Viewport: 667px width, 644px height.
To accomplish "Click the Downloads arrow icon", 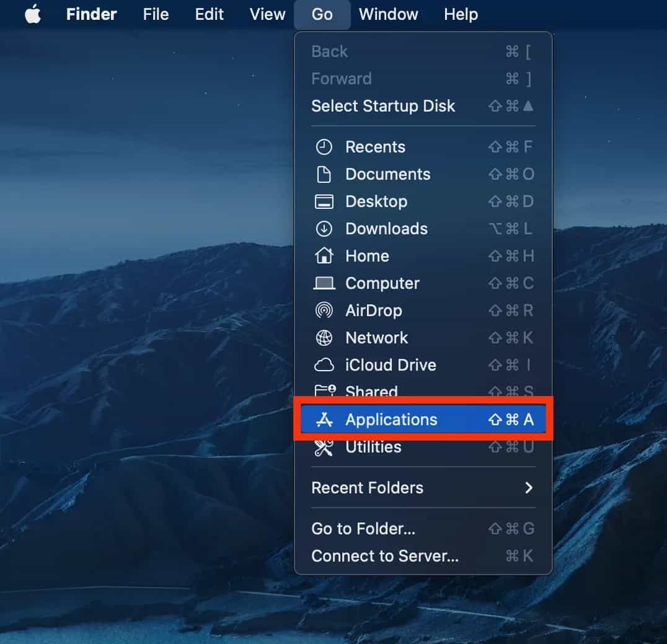I will (x=324, y=229).
